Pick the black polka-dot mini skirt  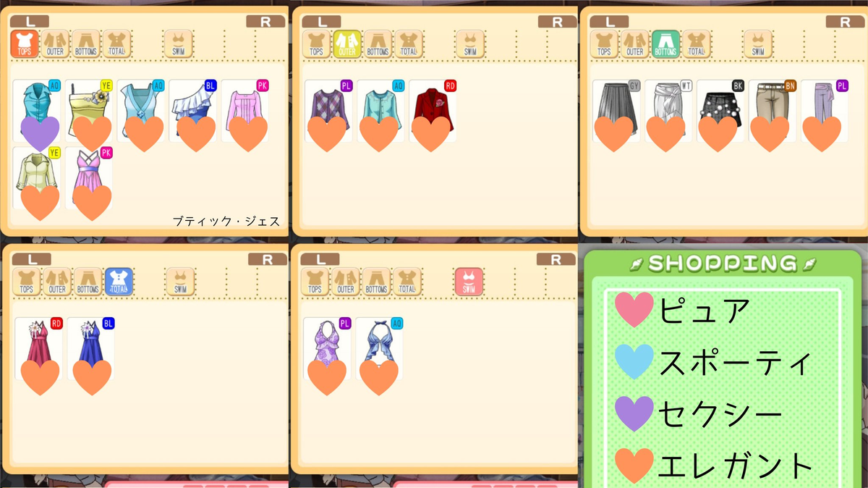click(x=721, y=111)
